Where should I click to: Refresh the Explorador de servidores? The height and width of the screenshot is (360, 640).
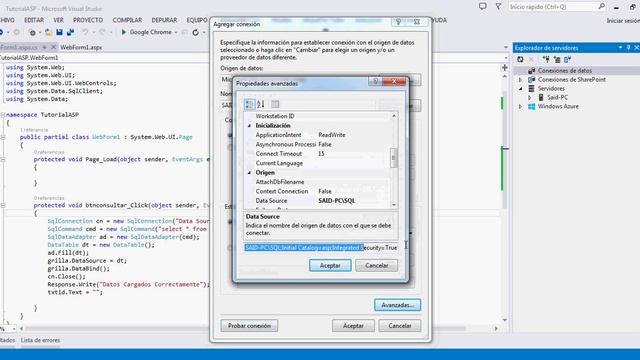tap(520, 60)
